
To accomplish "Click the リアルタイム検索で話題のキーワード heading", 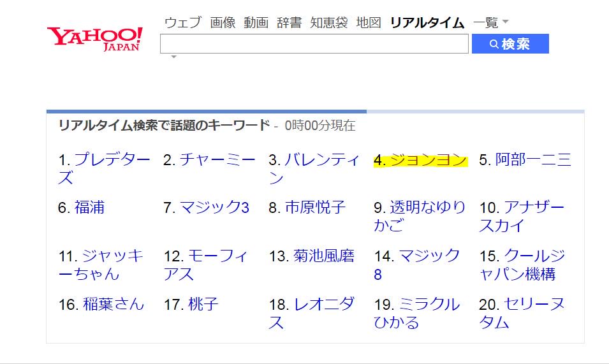I will pos(164,126).
